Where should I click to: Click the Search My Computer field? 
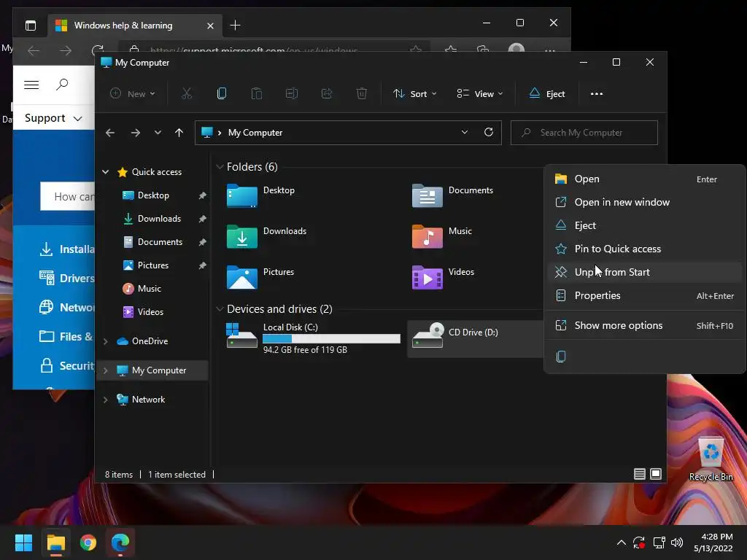(x=584, y=133)
